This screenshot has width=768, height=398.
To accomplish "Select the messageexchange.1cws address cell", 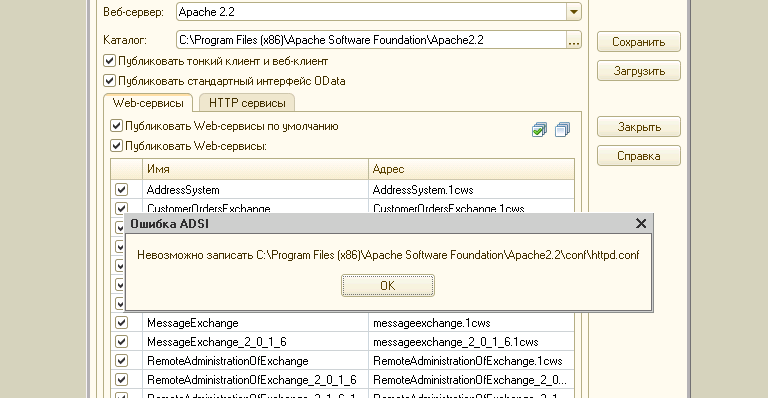I will [x=471, y=323].
